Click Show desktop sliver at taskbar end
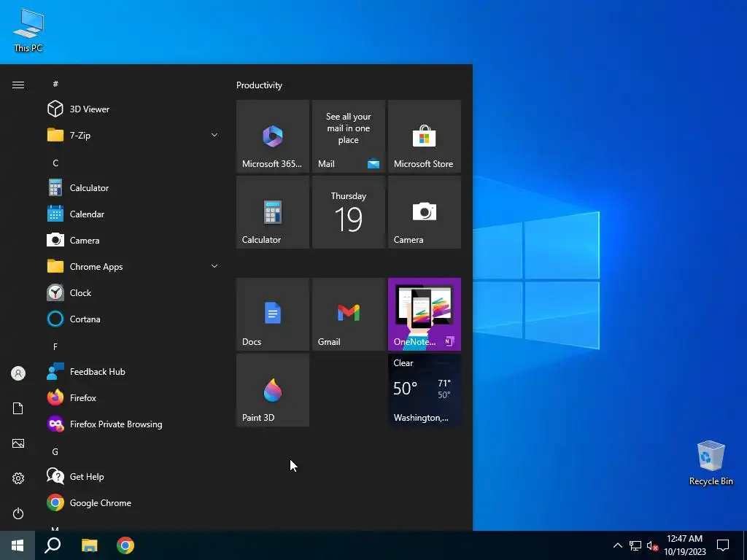 point(745,545)
